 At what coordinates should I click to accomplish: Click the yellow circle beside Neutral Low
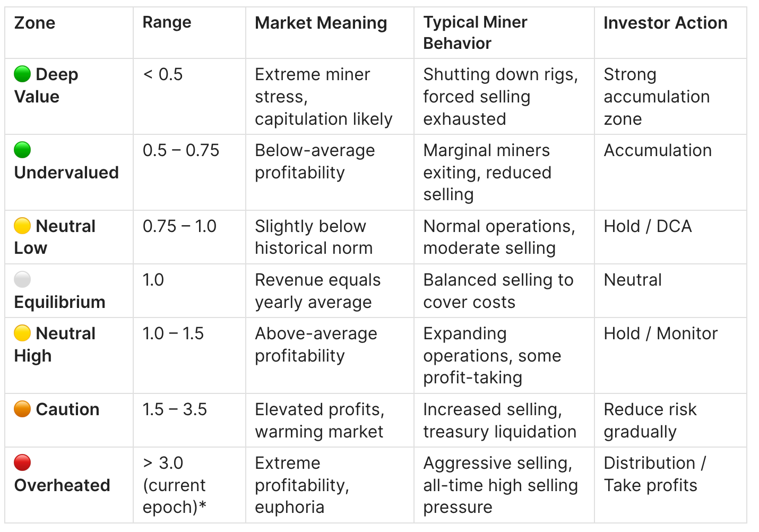[22, 226]
